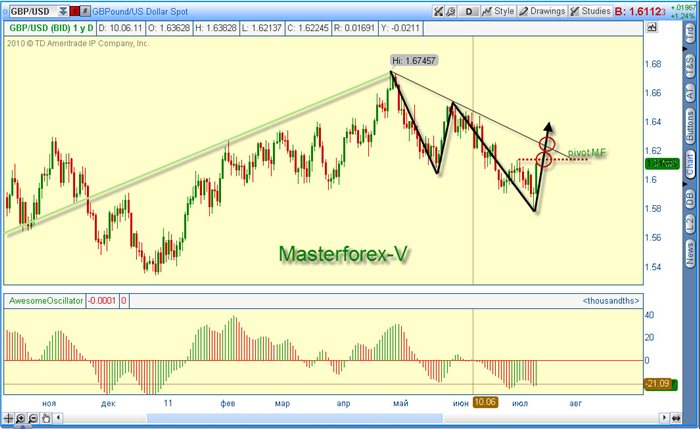Select the D daily timeframe button

(469, 11)
